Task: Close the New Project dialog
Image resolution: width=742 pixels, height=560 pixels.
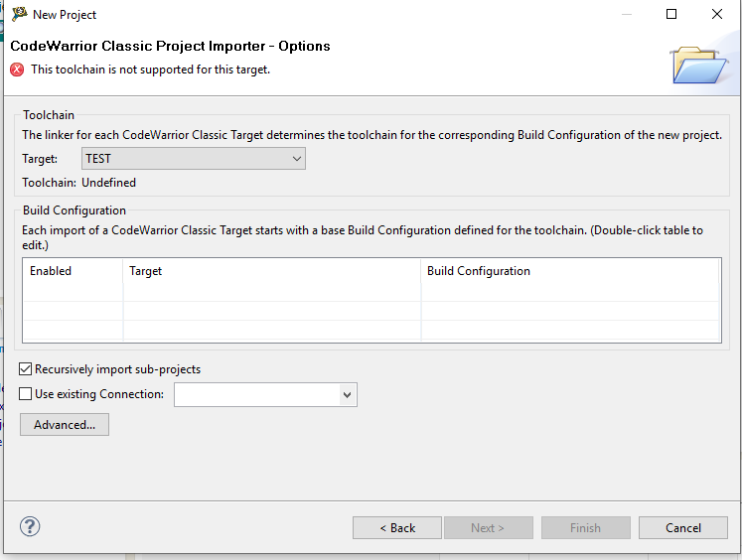Action: click(x=717, y=15)
